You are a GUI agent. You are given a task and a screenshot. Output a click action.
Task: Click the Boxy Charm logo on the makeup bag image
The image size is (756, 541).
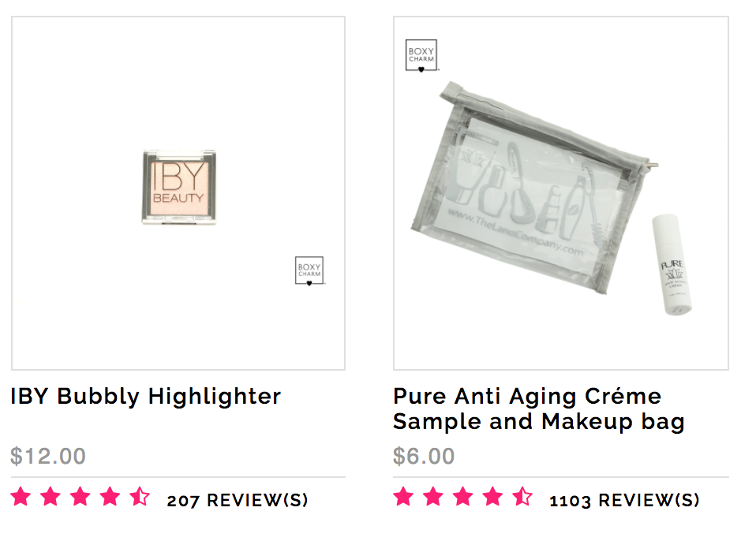pyautogui.click(x=421, y=56)
